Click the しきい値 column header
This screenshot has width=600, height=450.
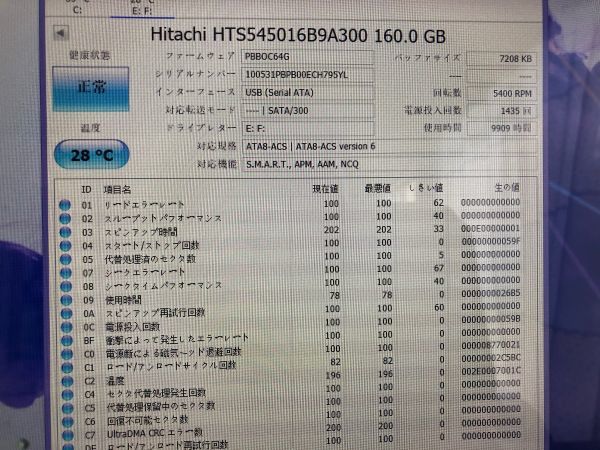pyautogui.click(x=426, y=188)
